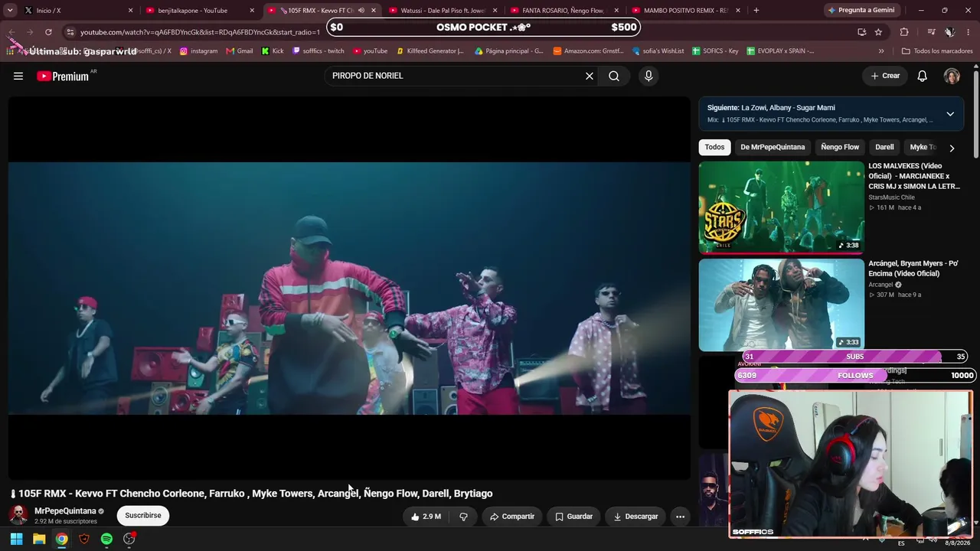Clear the search box with the X
This screenshot has width=980, height=551.
[x=590, y=76]
